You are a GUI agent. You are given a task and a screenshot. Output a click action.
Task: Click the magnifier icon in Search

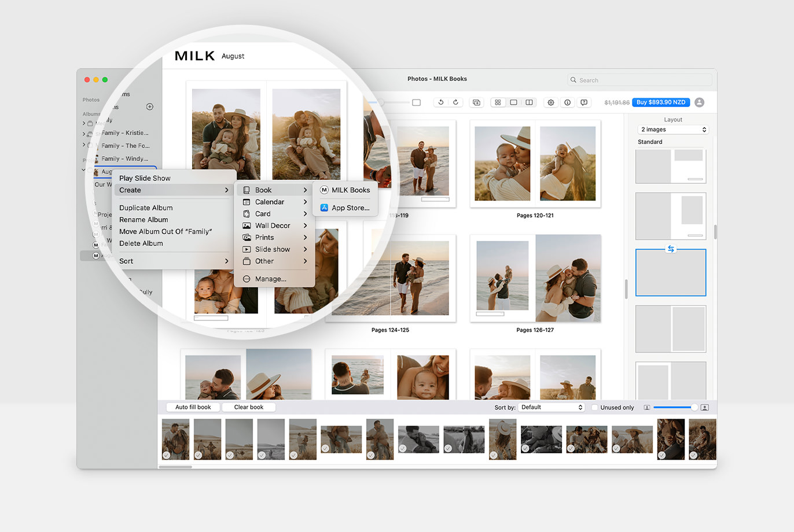click(574, 80)
